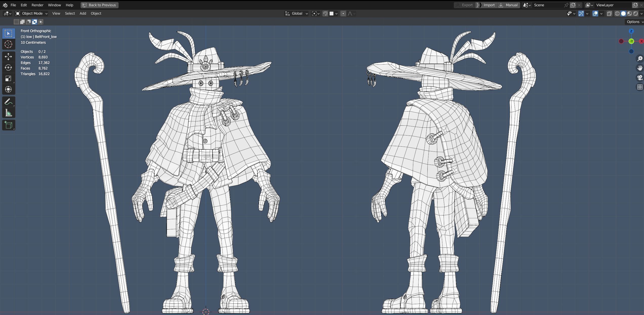
Task: Click the Back to Previous button
Action: click(x=99, y=5)
